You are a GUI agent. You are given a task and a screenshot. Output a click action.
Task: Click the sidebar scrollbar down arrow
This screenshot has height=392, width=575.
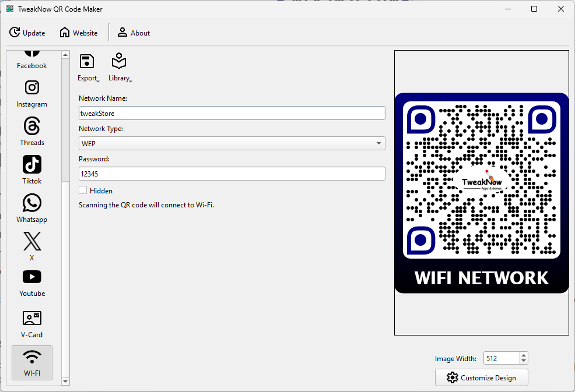click(x=65, y=382)
